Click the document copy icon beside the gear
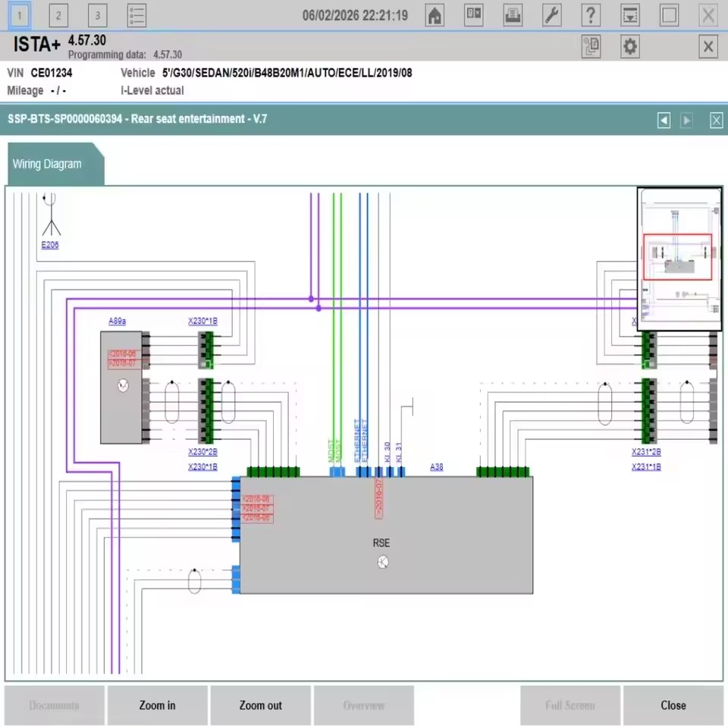The height and width of the screenshot is (728, 728). [x=591, y=46]
